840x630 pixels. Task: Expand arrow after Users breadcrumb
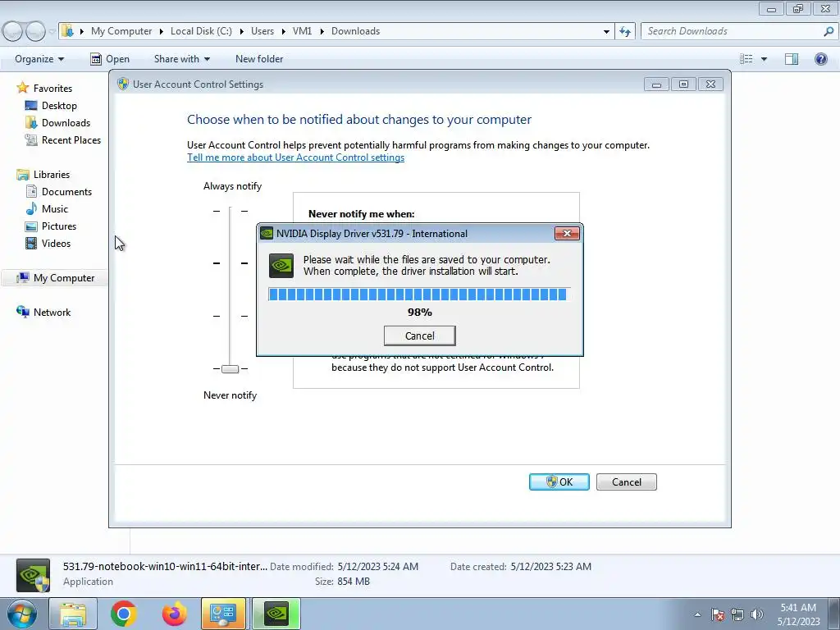[x=283, y=31]
